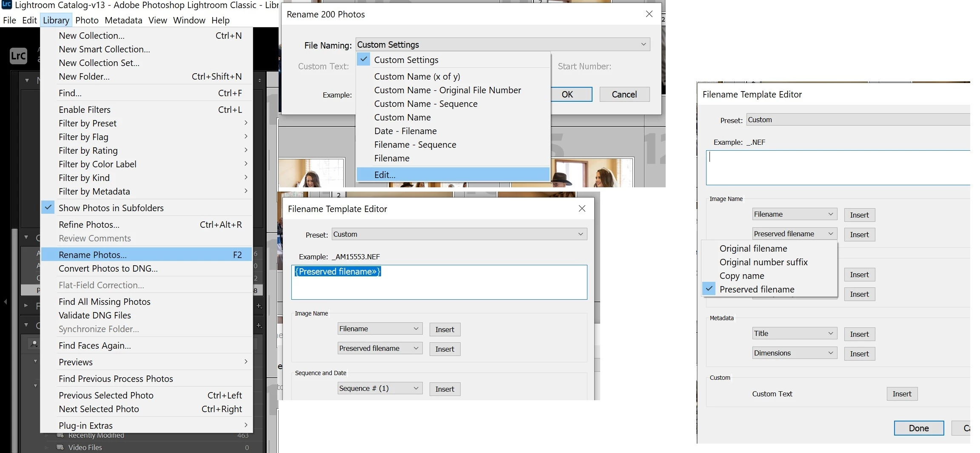This screenshot has width=980, height=453.
Task: Click Insert beside Filename in middle editor
Action: [444, 330]
